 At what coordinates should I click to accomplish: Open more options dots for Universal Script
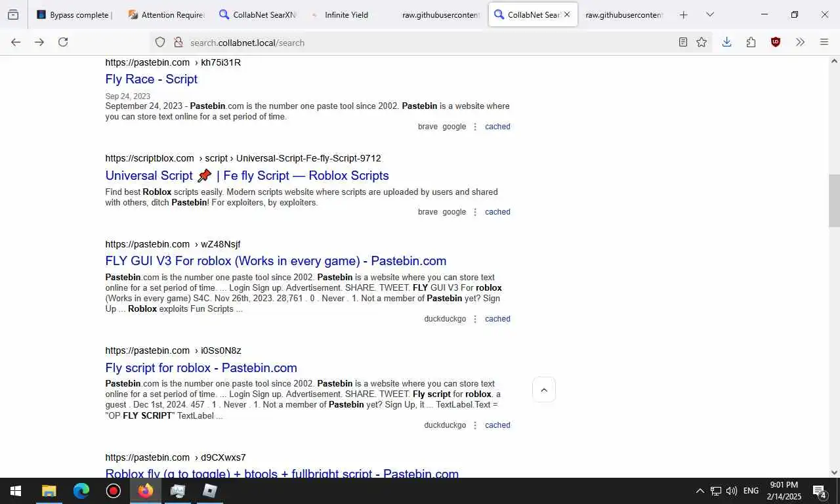[x=475, y=212]
